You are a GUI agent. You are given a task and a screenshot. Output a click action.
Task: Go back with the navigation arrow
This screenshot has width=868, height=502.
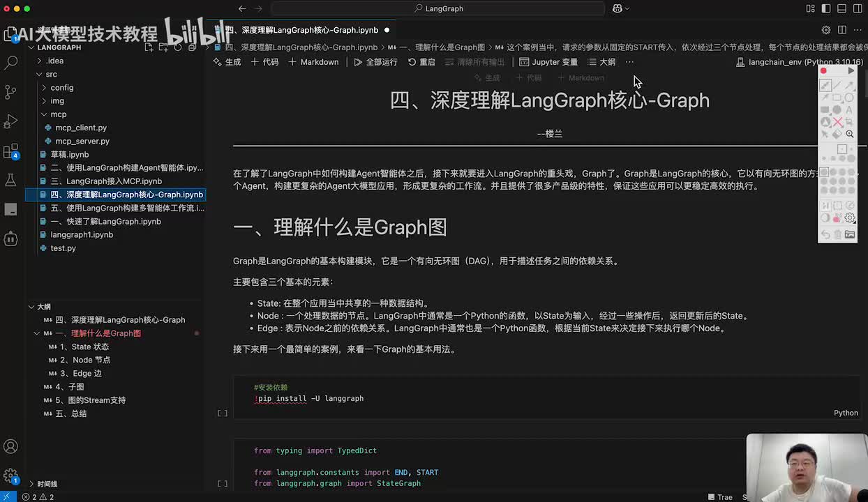click(242, 8)
